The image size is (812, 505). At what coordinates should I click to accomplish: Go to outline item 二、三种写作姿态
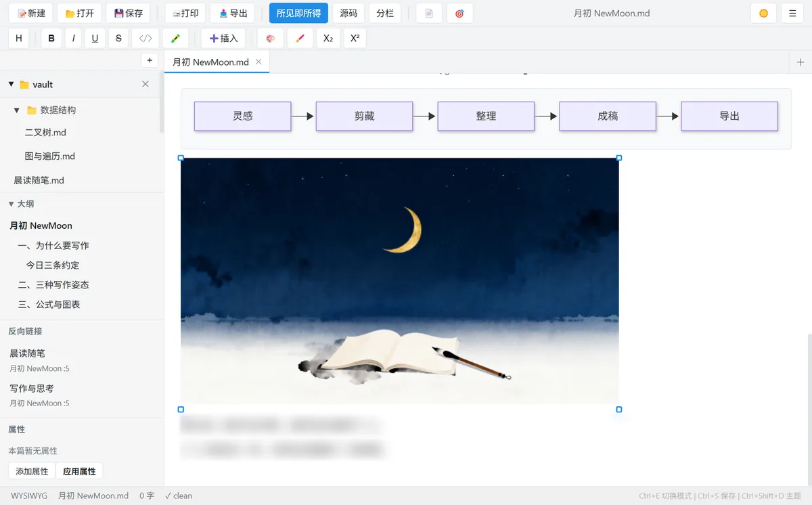pyautogui.click(x=53, y=285)
